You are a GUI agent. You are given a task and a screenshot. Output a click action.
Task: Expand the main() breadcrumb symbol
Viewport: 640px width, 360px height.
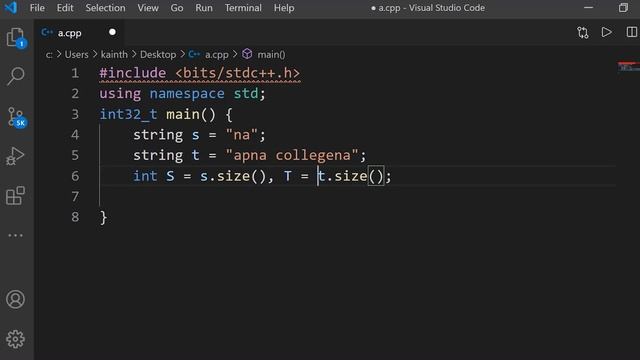point(271,55)
